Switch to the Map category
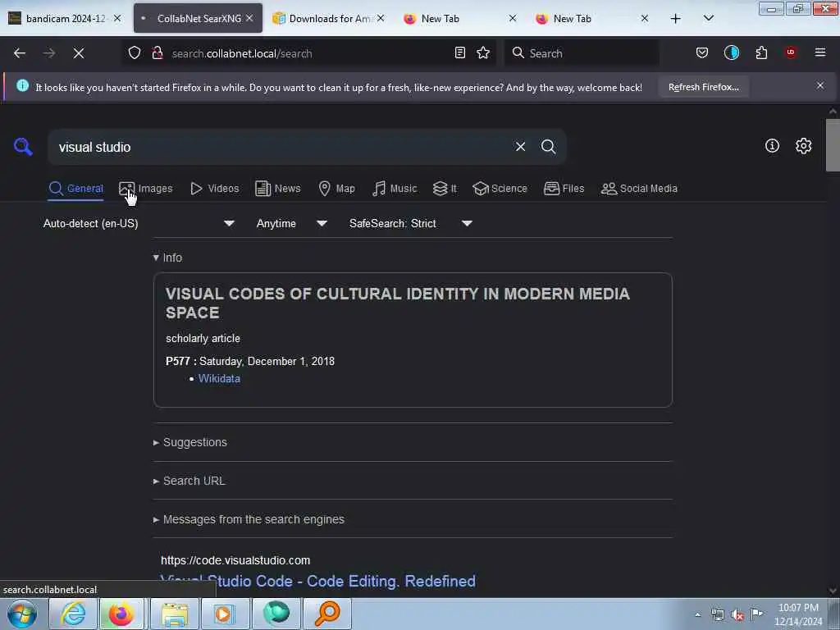Screen dimensions: 840x630 [336, 189]
